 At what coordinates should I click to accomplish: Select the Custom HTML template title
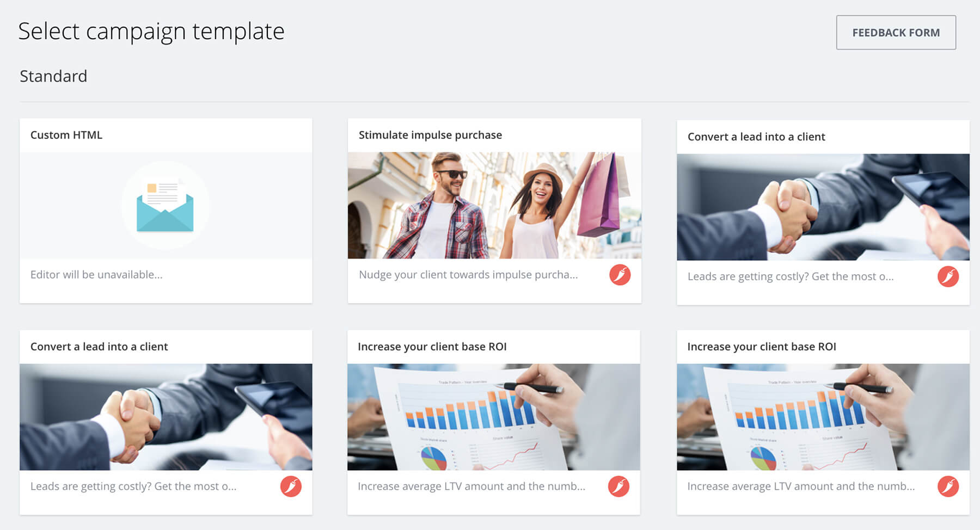pos(66,135)
